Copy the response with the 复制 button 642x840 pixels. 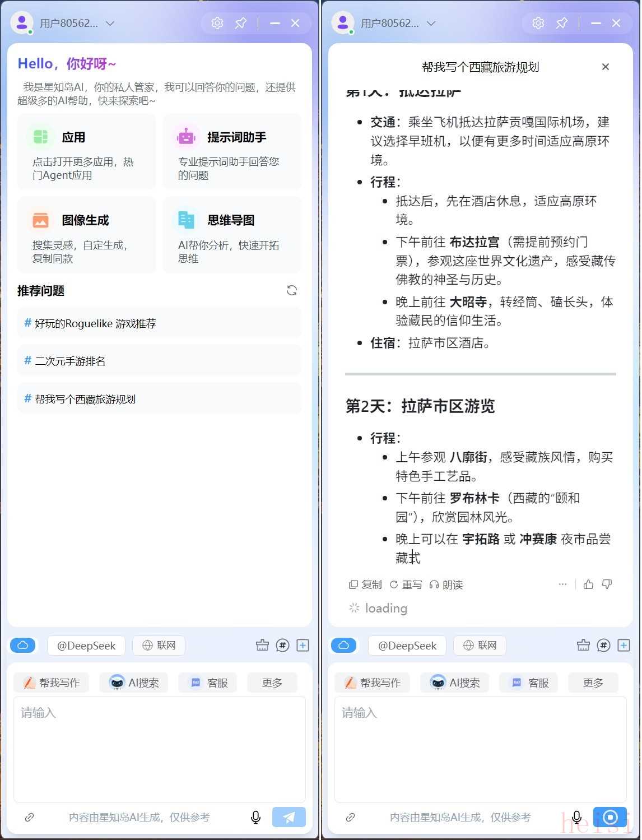[365, 584]
